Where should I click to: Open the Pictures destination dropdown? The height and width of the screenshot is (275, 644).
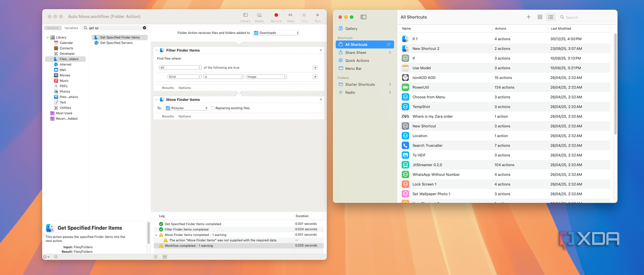(x=187, y=108)
